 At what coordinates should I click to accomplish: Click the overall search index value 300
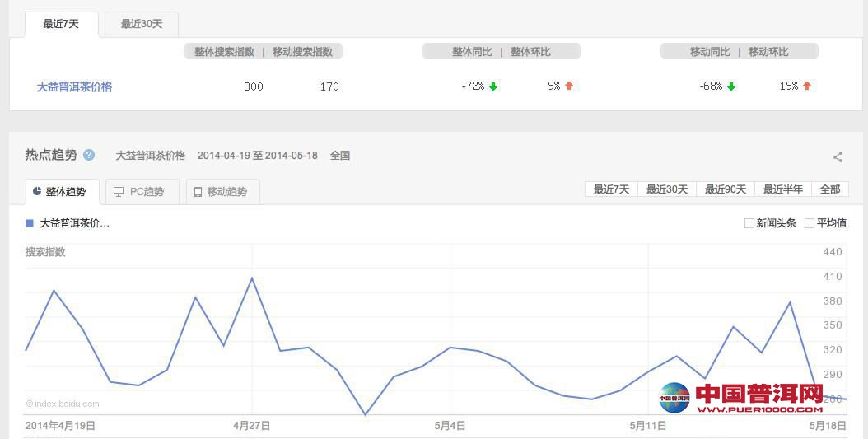[x=254, y=86]
